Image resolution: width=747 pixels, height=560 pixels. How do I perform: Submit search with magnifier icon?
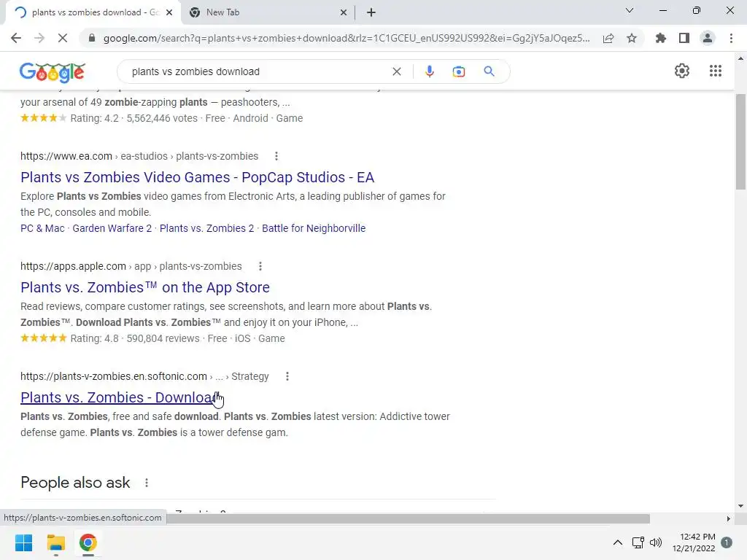pos(489,71)
